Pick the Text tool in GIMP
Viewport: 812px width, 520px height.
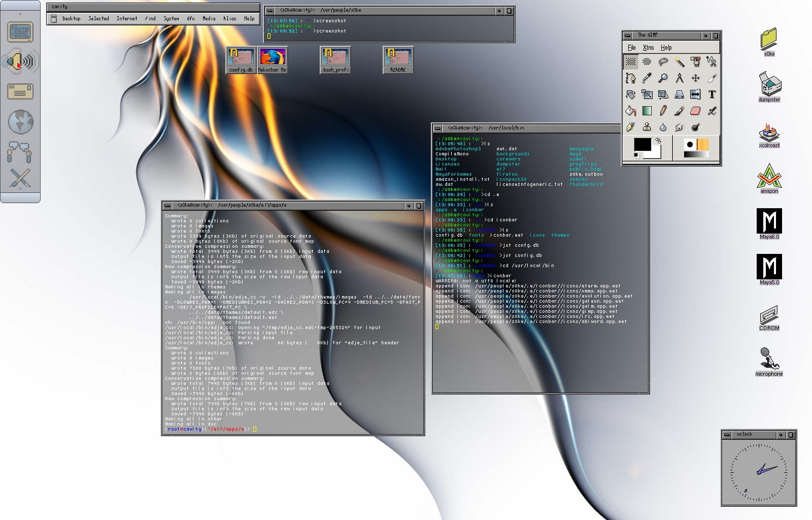712,94
